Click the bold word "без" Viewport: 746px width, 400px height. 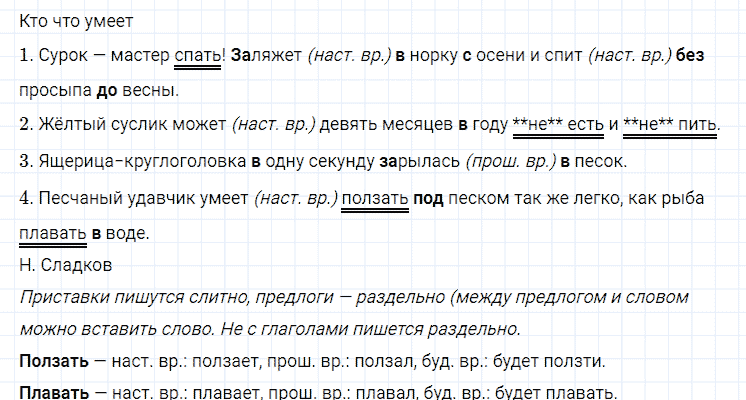click(690, 56)
